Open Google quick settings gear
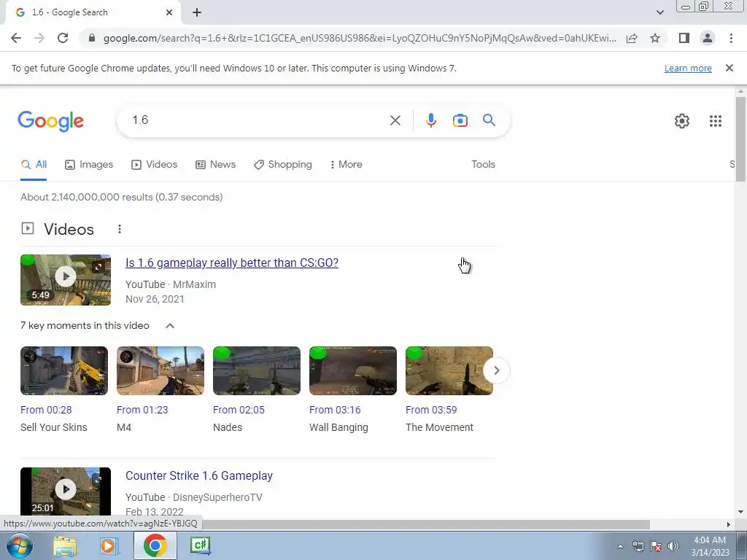This screenshot has height=560, width=747. tap(682, 121)
